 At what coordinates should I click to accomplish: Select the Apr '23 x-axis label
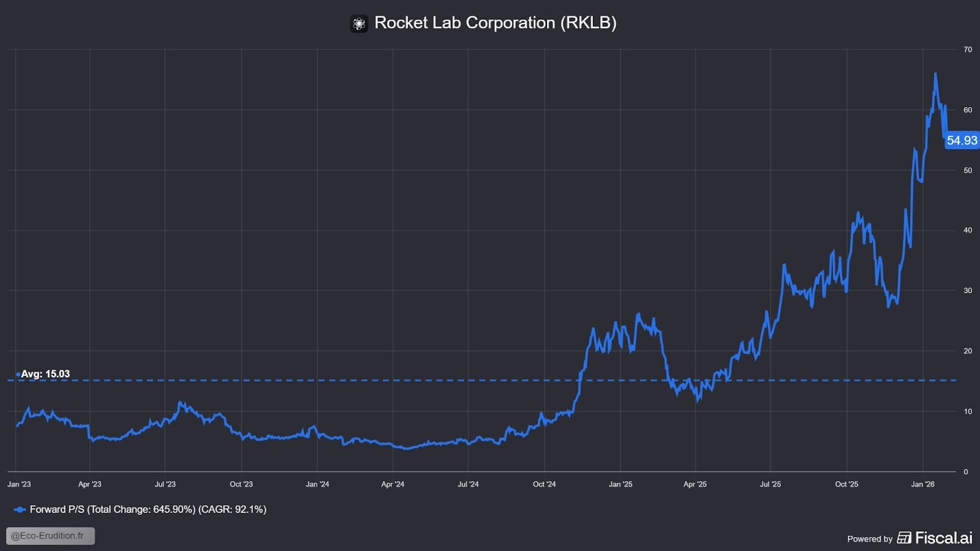tap(89, 484)
